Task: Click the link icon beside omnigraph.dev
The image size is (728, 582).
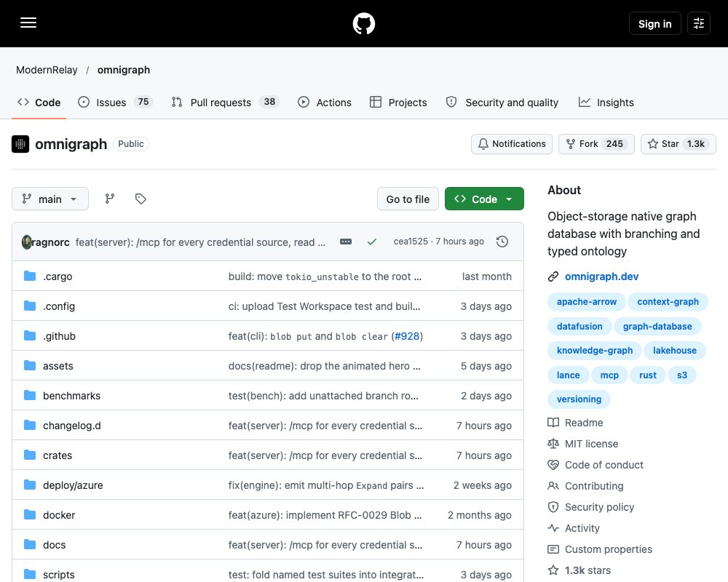Action: (553, 276)
